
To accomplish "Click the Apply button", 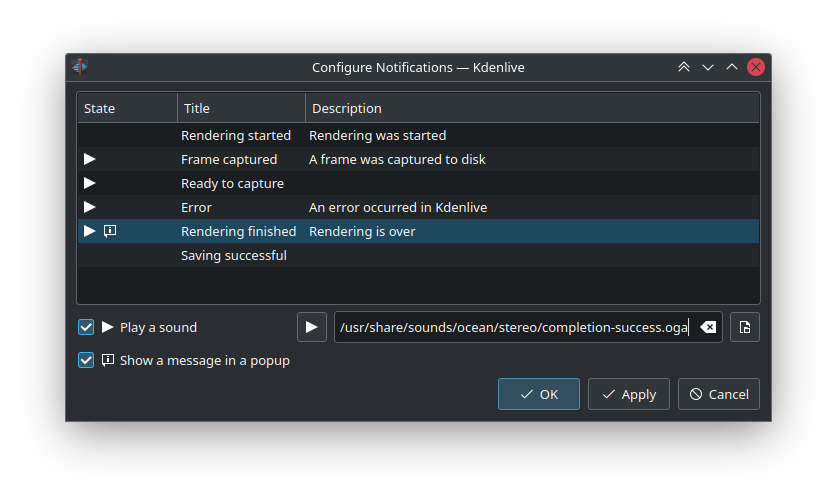I will pos(629,394).
